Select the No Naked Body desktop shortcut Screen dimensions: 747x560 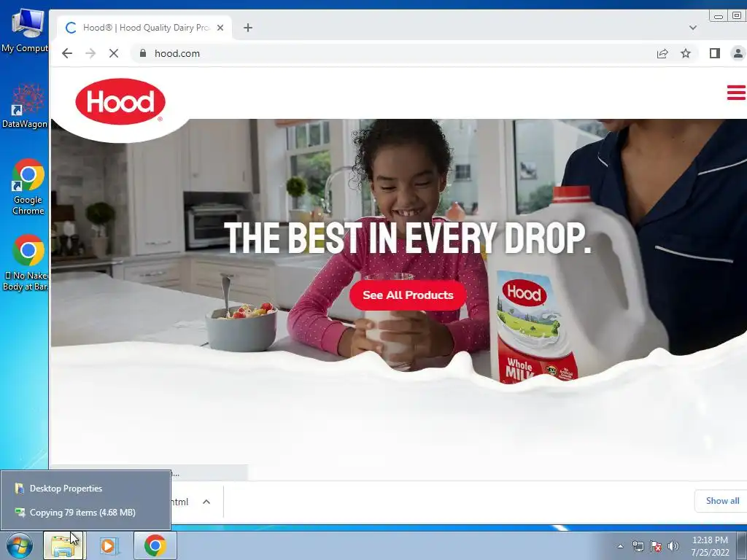pos(27,262)
